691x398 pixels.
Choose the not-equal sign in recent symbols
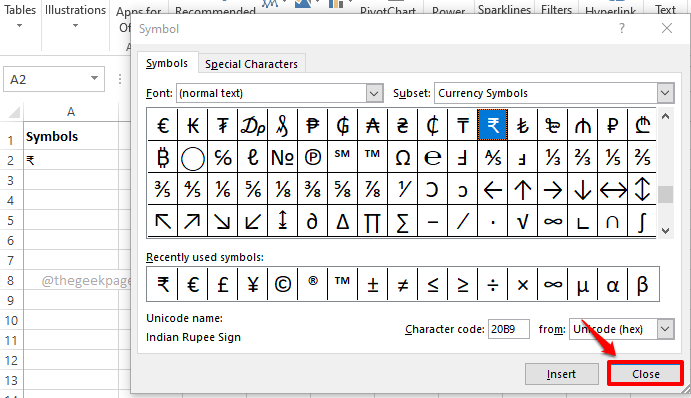[x=403, y=284]
